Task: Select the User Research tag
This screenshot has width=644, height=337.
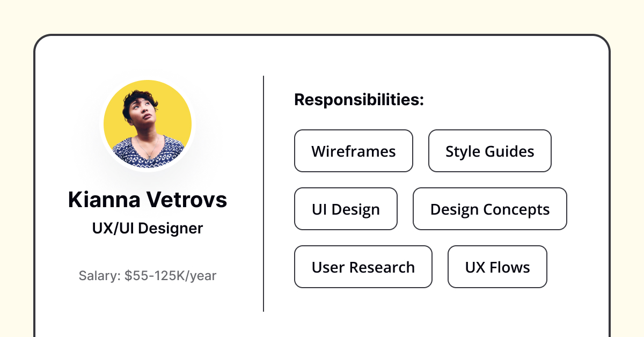Action: click(x=363, y=267)
